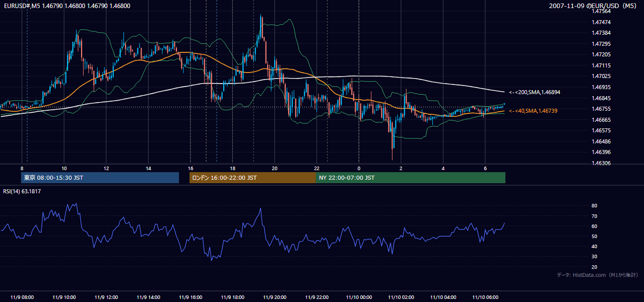Screen dimensions: 644x302
Task: Click the 11/10 04:00 time axis label
Action: (x=443, y=297)
